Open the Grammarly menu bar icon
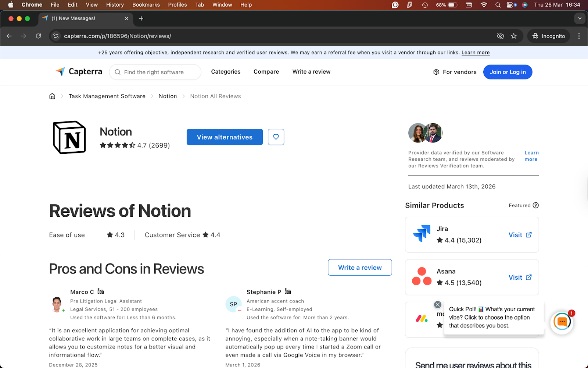 click(395, 5)
